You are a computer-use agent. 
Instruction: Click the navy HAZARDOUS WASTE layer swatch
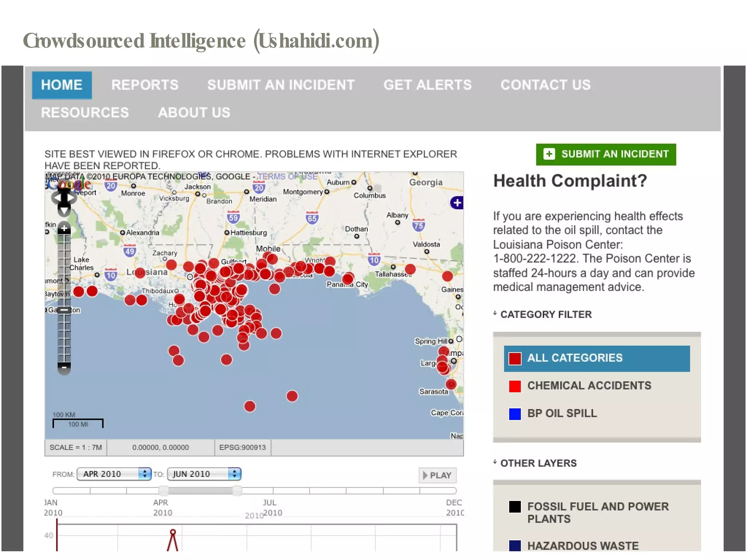(x=515, y=545)
